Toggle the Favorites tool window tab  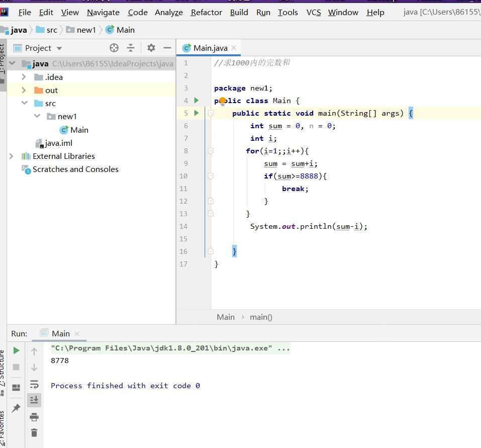(x=3, y=428)
